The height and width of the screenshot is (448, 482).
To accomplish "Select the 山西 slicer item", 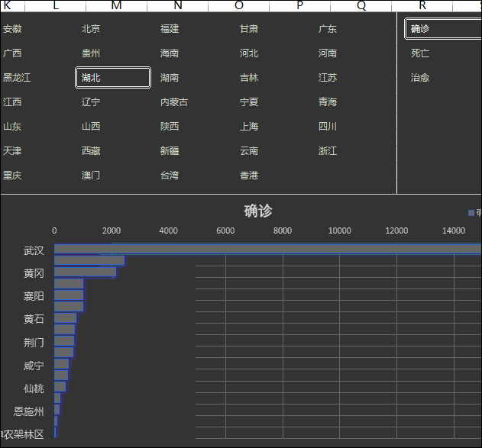I will (x=91, y=126).
